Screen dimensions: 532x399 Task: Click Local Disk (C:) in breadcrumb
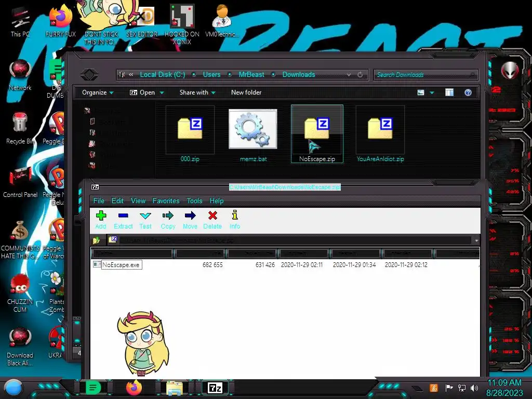(x=163, y=74)
